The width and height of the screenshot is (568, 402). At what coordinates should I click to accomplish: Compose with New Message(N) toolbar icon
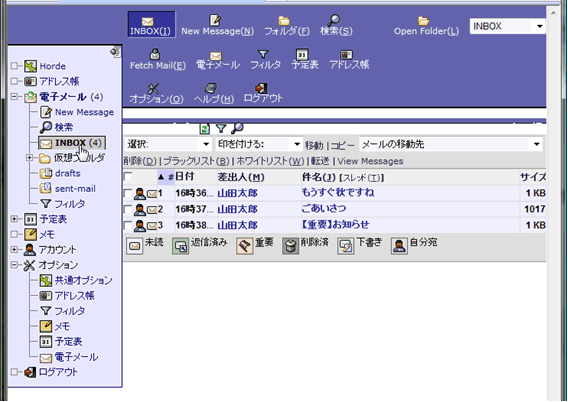coord(217,25)
